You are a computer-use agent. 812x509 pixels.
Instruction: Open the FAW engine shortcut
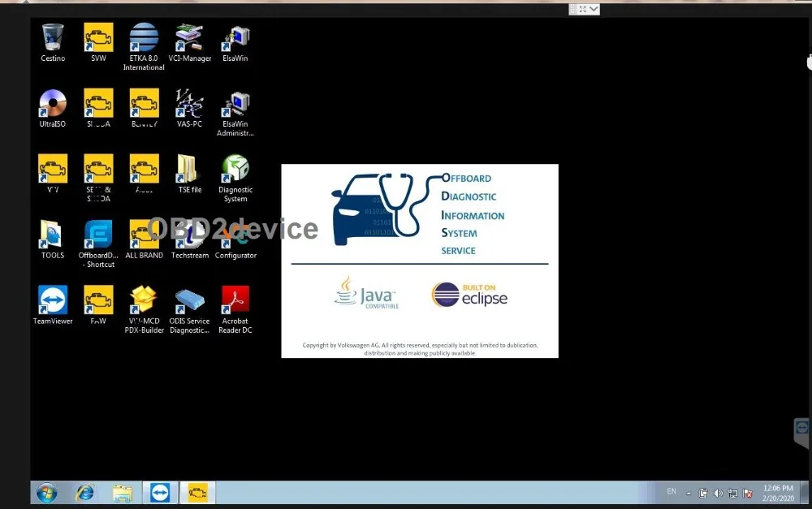[x=98, y=305]
